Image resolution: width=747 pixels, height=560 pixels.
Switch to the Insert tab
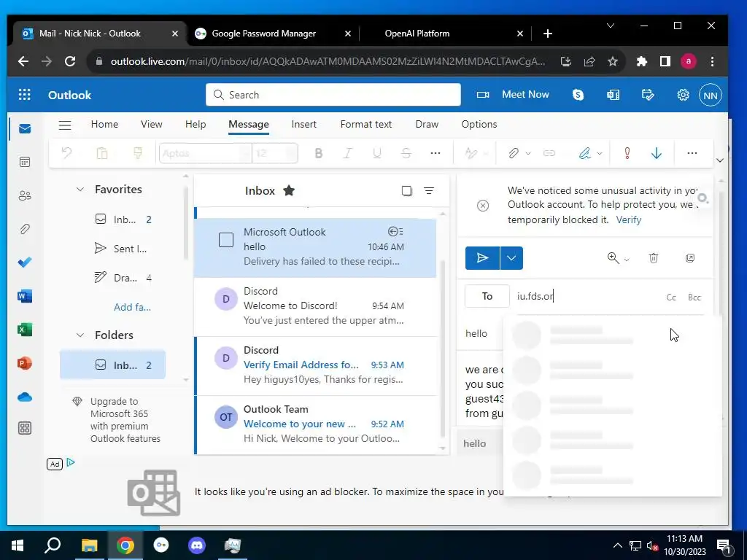pos(304,124)
